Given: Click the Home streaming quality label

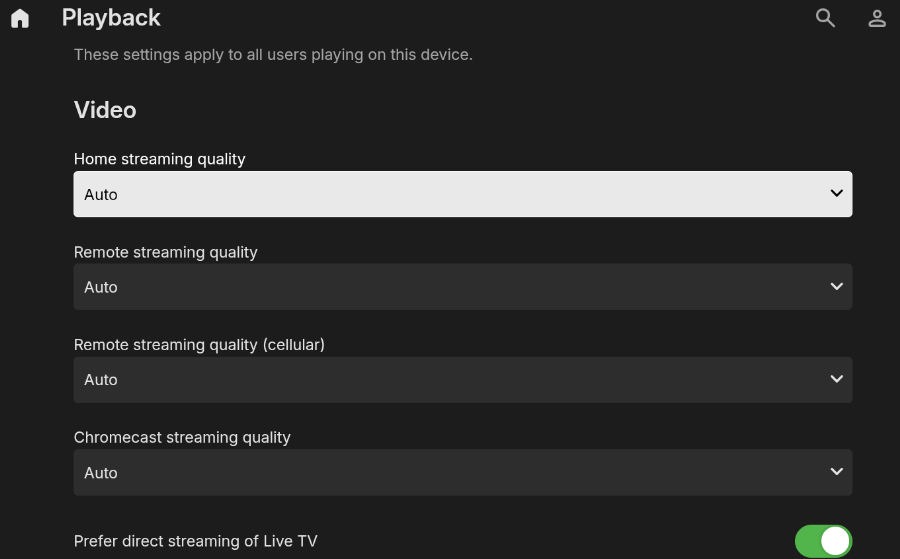Looking at the screenshot, I should coord(159,159).
